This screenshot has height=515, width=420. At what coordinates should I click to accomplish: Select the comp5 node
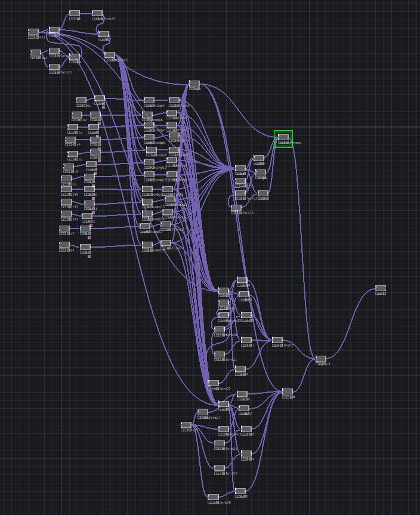pos(149,100)
